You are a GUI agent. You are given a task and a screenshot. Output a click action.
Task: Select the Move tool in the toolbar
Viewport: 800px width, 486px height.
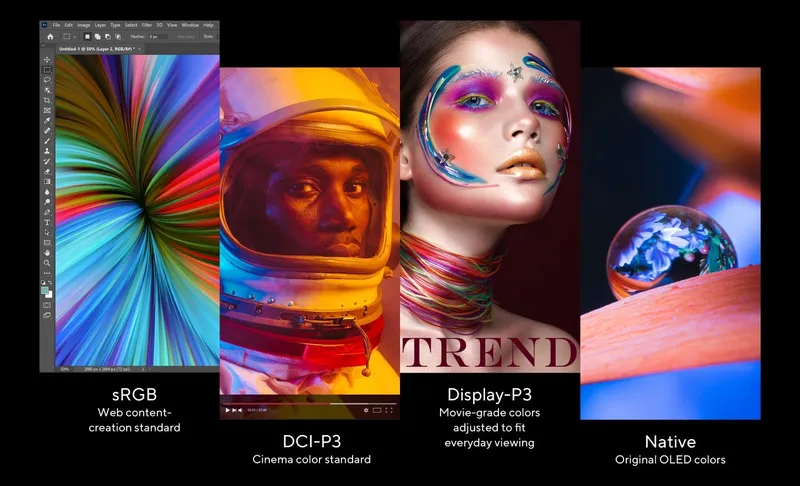(47, 60)
